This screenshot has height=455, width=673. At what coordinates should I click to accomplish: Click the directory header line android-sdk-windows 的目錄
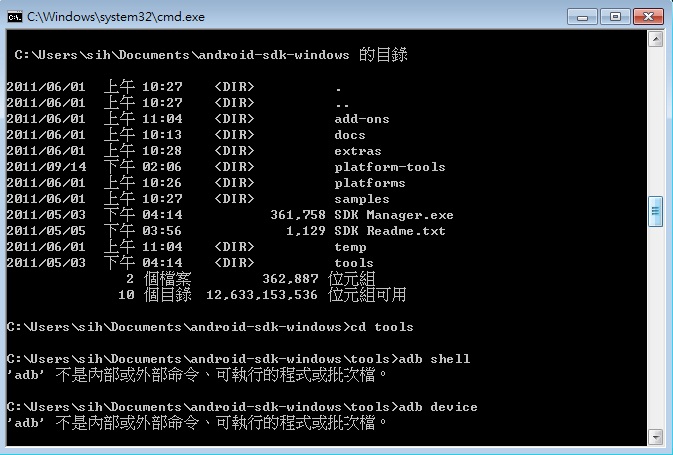click(x=210, y=55)
